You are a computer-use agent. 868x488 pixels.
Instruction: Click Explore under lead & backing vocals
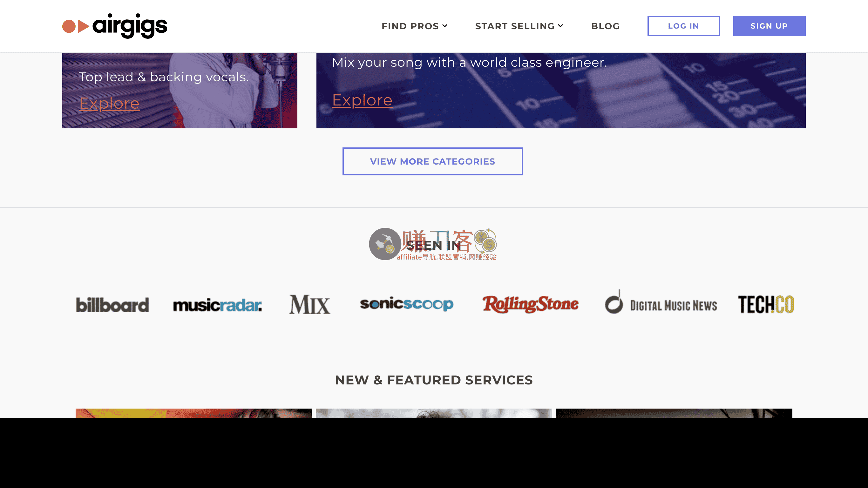click(x=109, y=103)
